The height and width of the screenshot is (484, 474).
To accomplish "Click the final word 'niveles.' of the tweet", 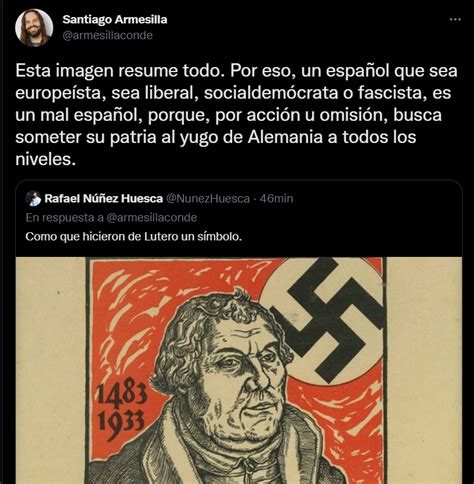I will [x=44, y=159].
